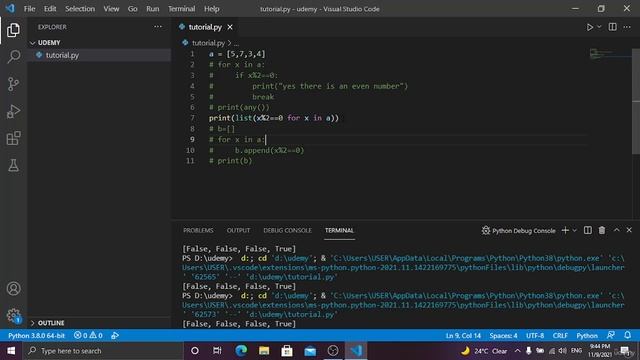Image resolution: width=640 pixels, height=360 pixels.
Task: Kill terminal with trash icon
Action: (x=602, y=231)
